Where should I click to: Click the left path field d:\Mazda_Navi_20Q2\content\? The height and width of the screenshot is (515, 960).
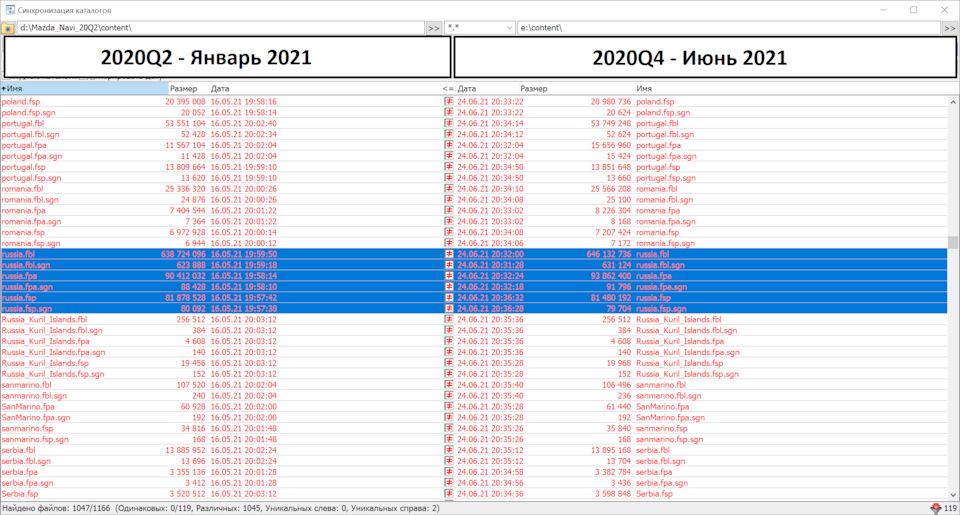point(220,28)
